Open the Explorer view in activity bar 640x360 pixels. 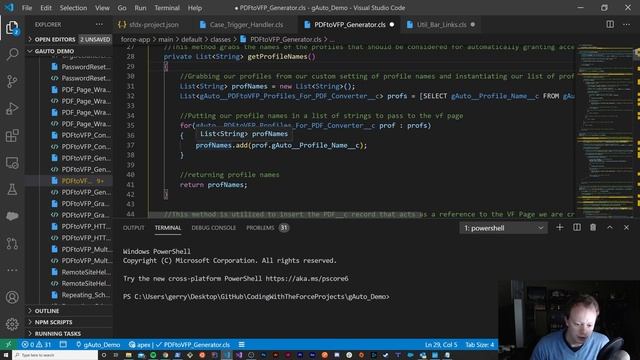12,28
